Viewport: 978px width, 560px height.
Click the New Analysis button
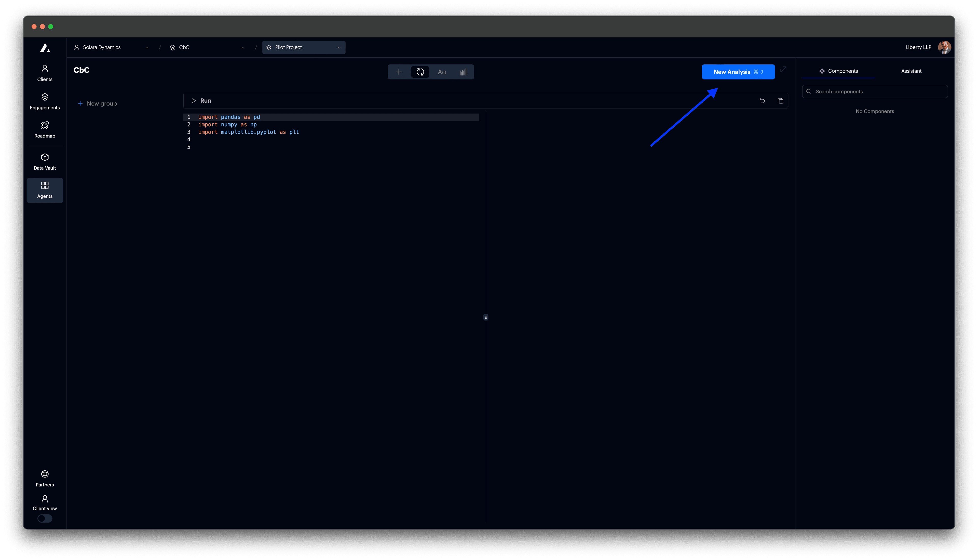coord(738,72)
